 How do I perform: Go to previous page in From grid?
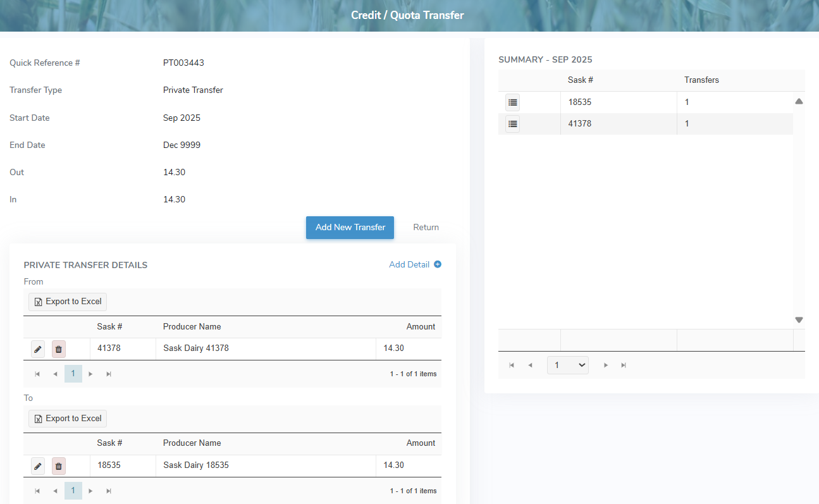[x=55, y=374]
